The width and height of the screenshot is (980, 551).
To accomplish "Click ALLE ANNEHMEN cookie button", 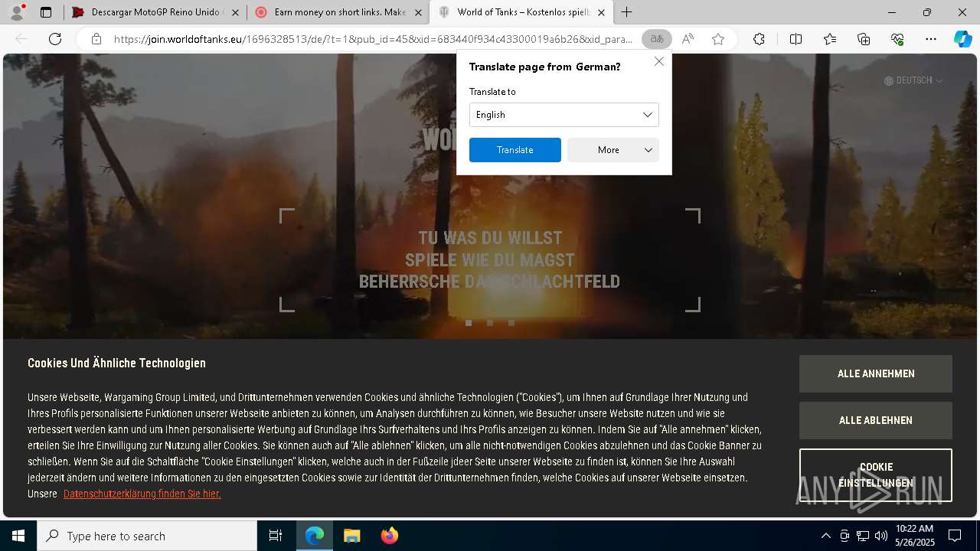I will [876, 373].
